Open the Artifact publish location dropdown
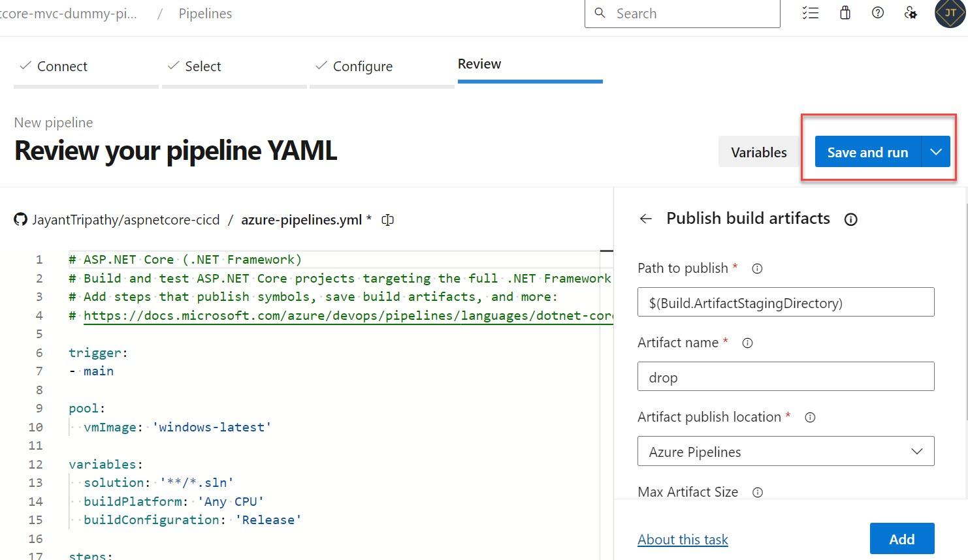 tap(786, 451)
